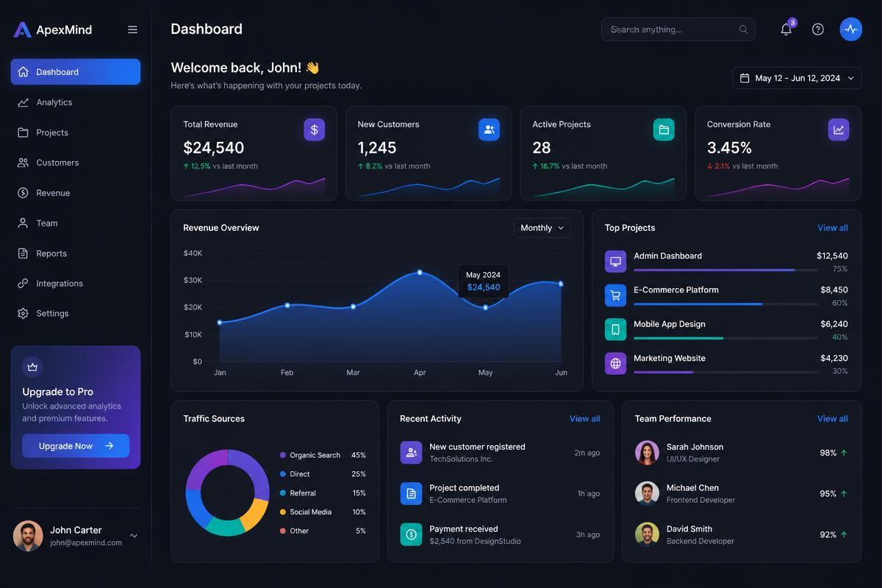Click the Traffic Sources donut chart
This screenshot has height=588, width=882.
(x=227, y=492)
